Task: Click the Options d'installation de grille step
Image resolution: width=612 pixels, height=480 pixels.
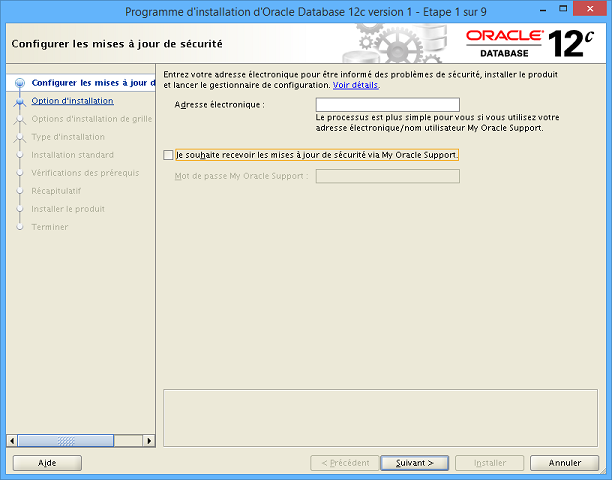Action: (x=92, y=119)
